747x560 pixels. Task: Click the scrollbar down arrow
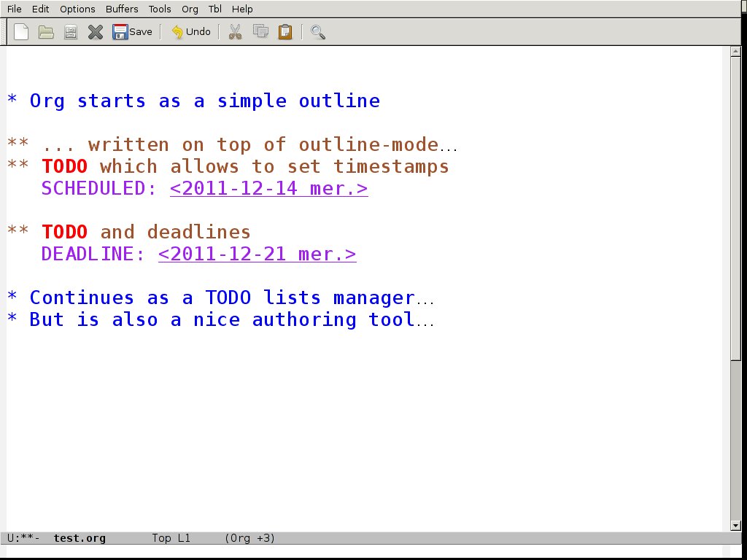pyautogui.click(x=735, y=526)
